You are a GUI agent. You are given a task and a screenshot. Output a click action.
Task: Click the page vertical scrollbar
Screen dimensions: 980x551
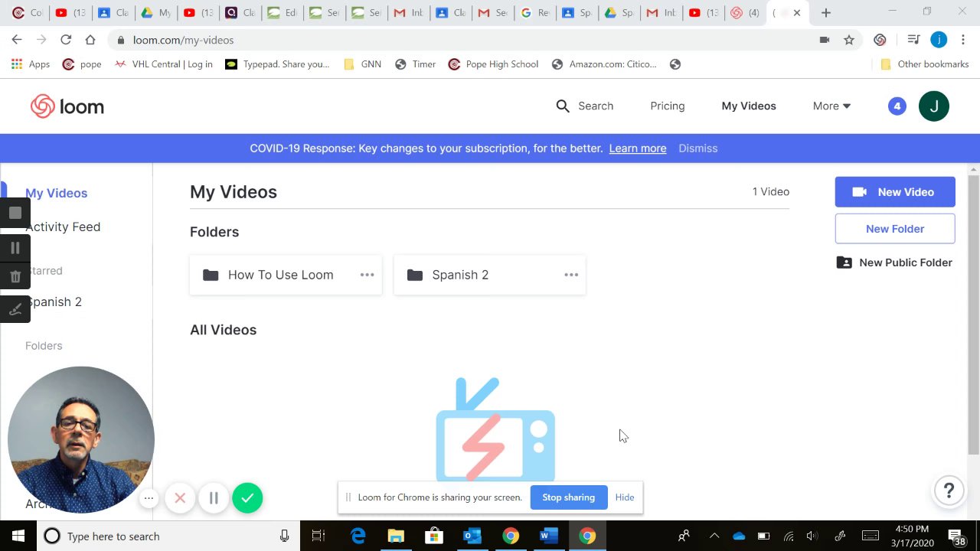pos(973,314)
